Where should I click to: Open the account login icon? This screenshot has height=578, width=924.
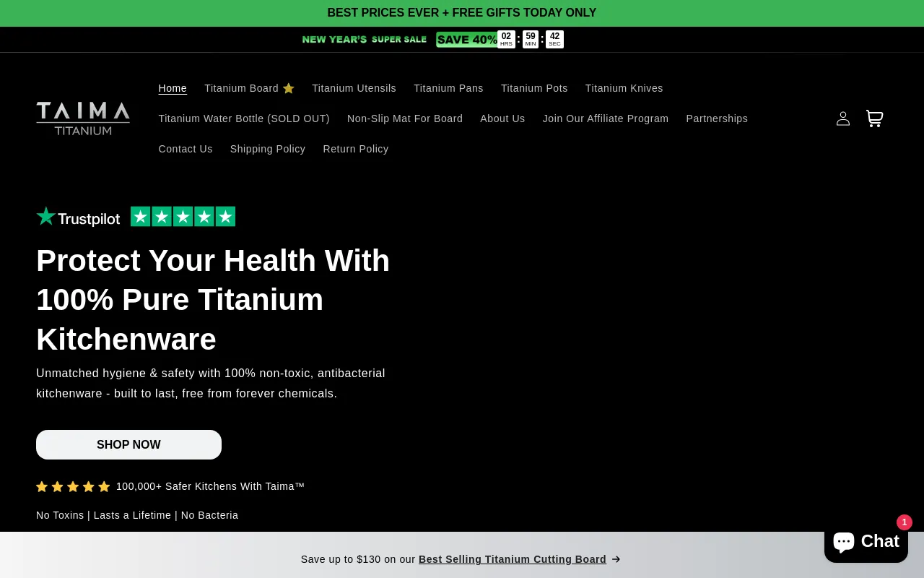pyautogui.click(x=842, y=118)
